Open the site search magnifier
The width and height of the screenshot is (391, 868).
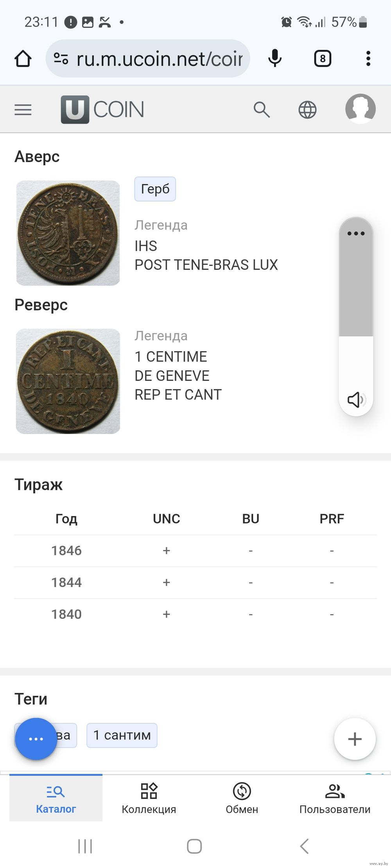(262, 110)
